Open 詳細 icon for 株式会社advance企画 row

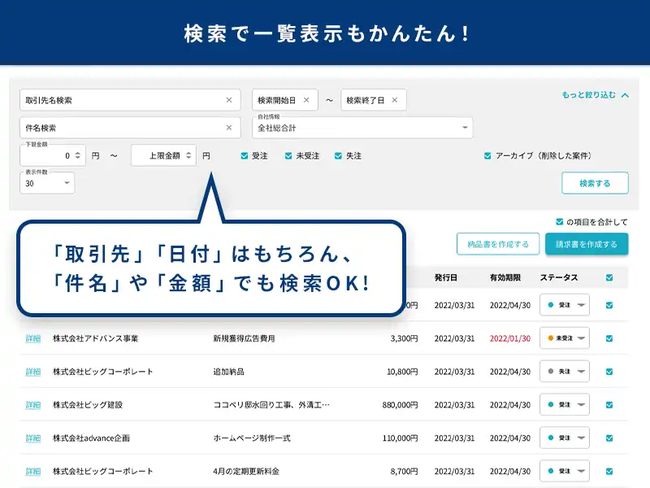point(35,438)
